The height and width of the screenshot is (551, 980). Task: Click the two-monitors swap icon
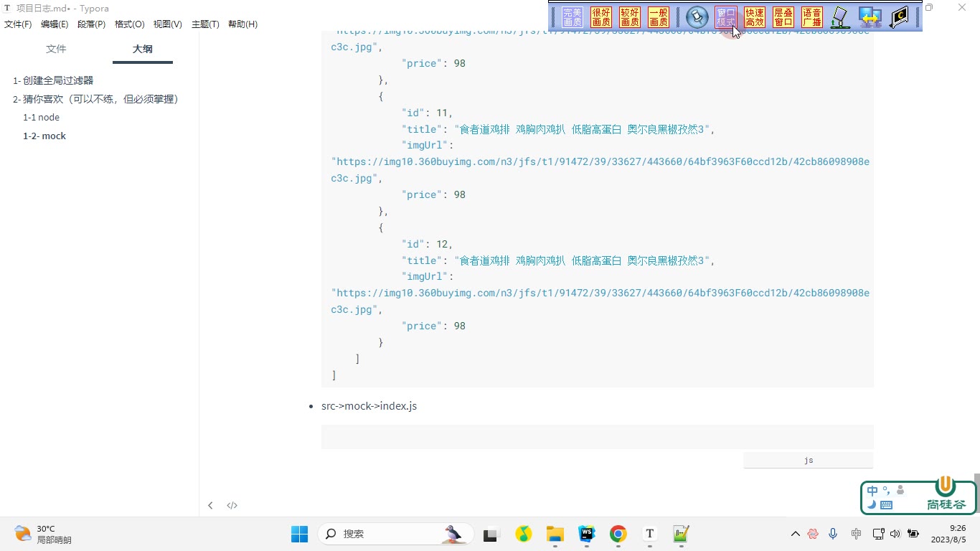point(870,17)
